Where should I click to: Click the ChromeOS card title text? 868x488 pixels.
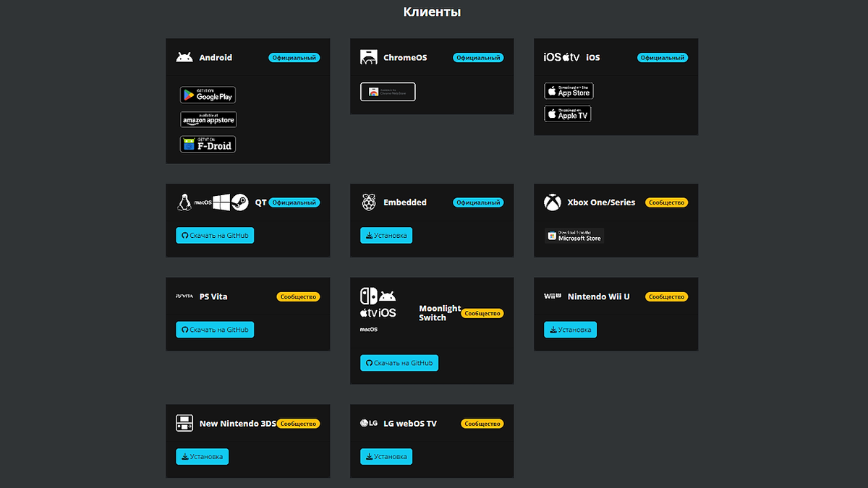coord(405,57)
